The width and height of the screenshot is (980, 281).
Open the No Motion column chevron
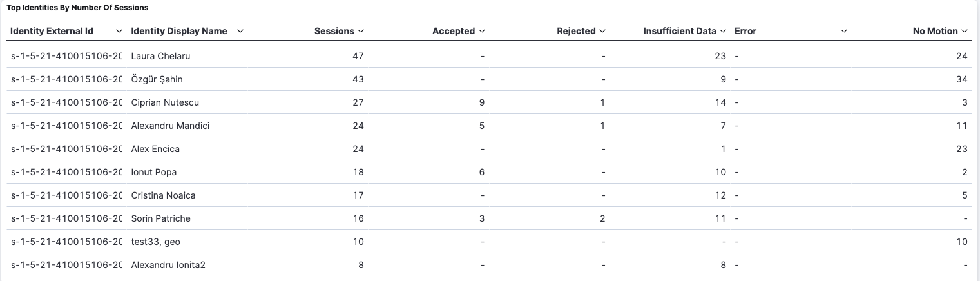point(965,31)
